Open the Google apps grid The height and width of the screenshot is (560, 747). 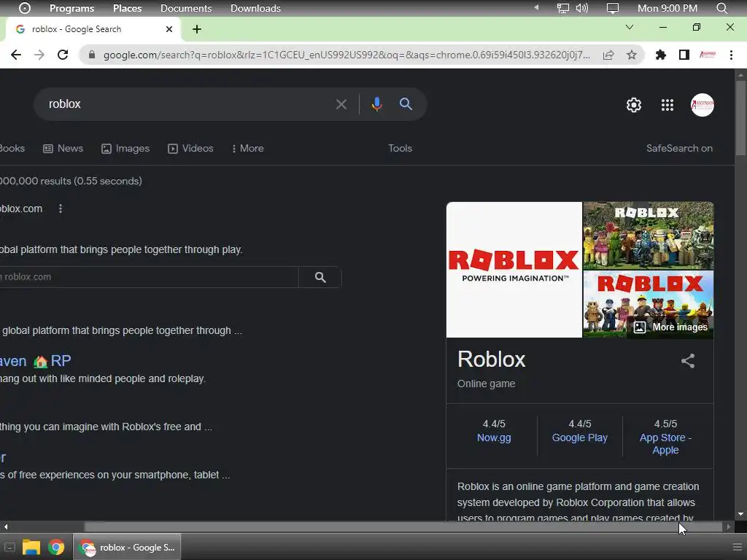coord(667,105)
